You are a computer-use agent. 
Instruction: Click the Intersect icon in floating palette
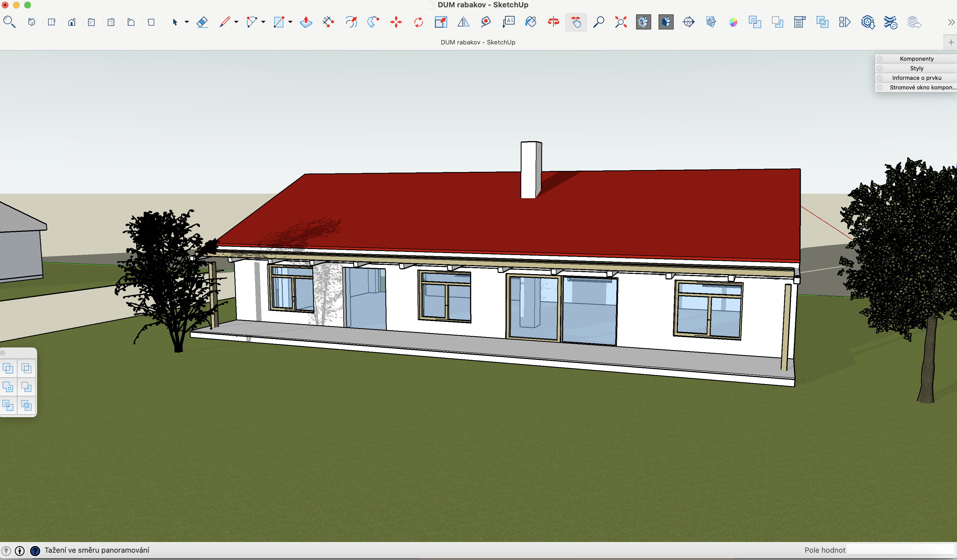[x=26, y=368]
